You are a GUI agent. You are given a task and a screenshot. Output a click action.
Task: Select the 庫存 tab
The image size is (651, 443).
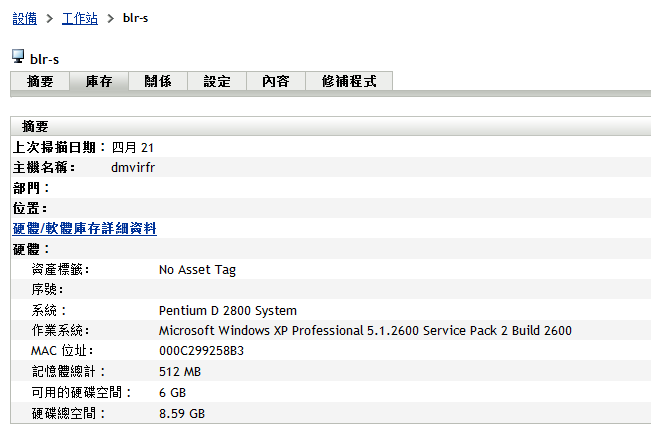pyautogui.click(x=99, y=82)
